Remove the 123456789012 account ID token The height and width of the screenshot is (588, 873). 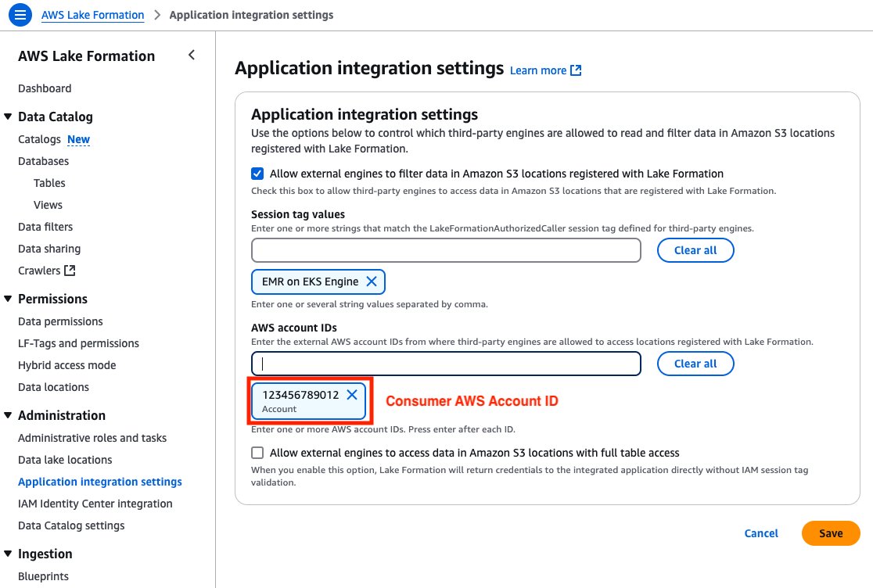tap(352, 395)
